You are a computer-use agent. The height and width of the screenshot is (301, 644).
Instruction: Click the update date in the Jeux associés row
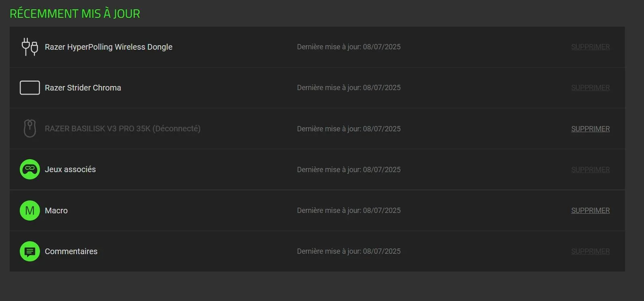point(349,170)
